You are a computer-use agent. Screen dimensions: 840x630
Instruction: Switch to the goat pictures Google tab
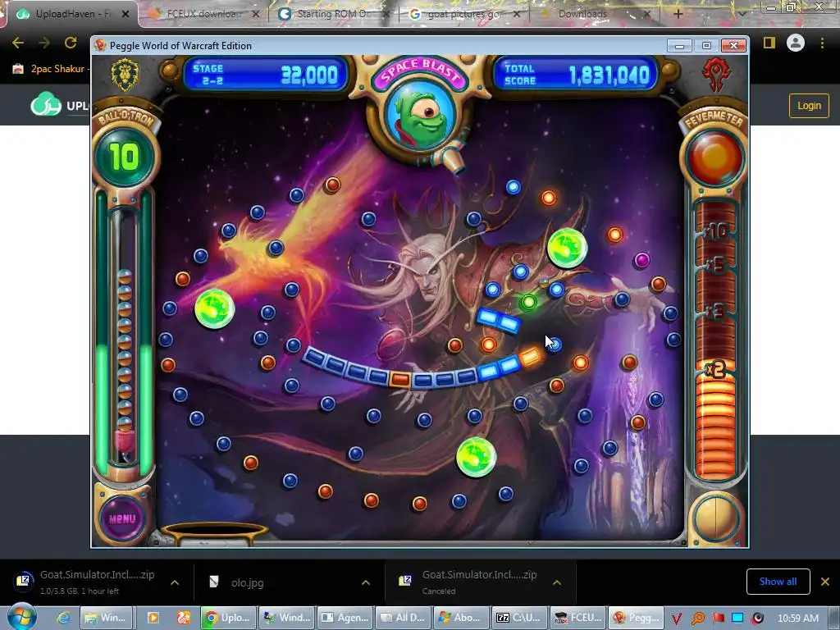click(464, 14)
